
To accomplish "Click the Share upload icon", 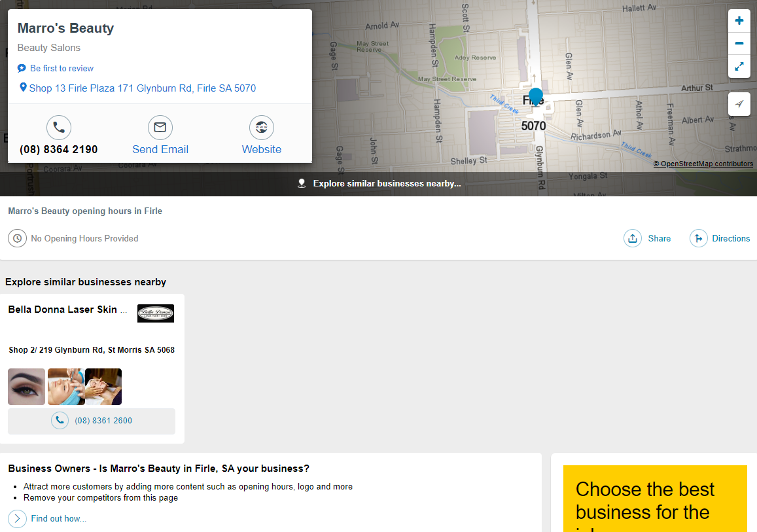I will 633,238.
